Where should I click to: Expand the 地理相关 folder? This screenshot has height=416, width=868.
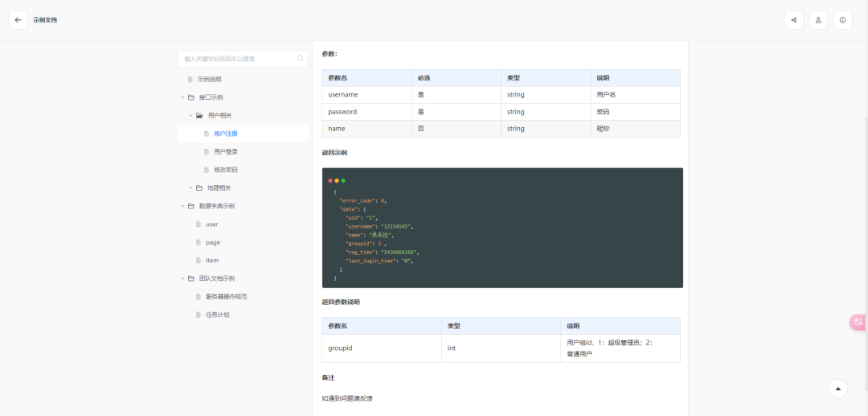click(190, 188)
